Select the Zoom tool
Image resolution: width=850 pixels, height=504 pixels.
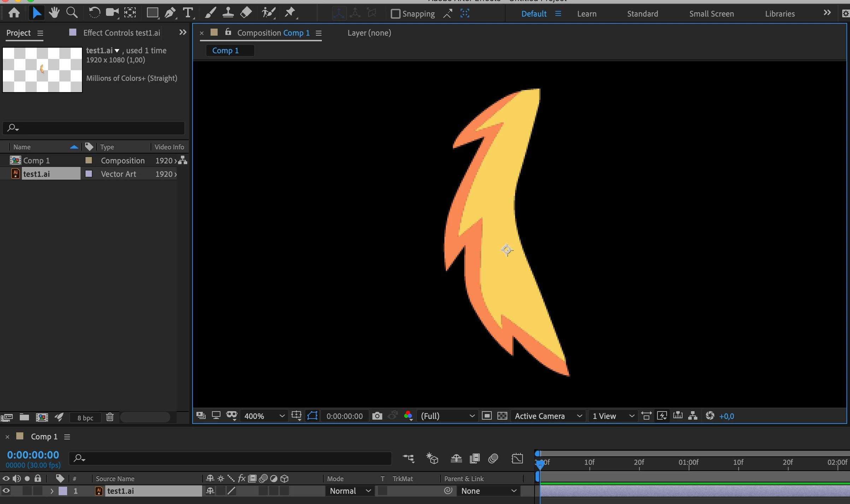(72, 13)
